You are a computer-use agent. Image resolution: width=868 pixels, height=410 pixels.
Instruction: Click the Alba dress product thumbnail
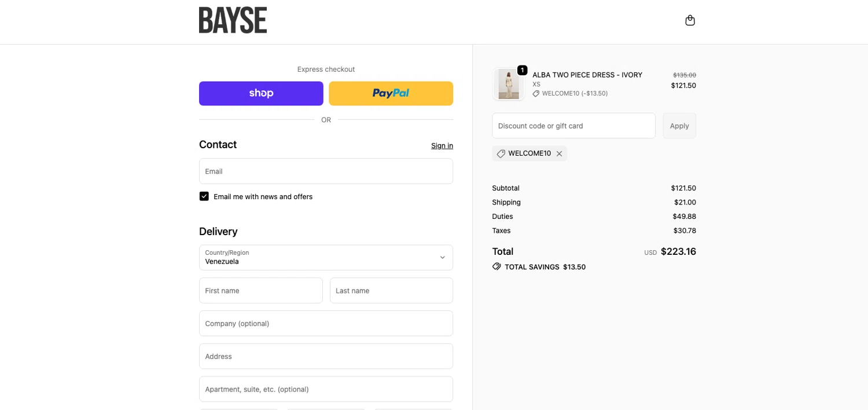pos(509,85)
